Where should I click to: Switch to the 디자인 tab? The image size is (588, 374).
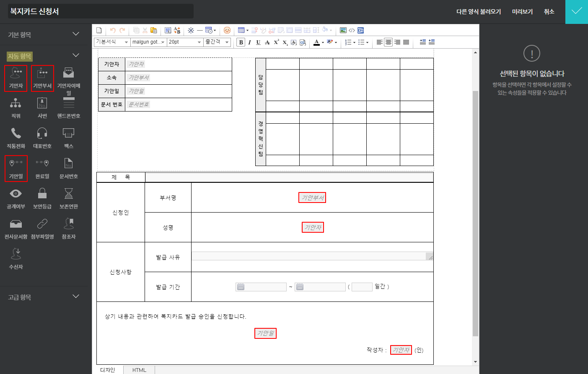[x=108, y=370]
